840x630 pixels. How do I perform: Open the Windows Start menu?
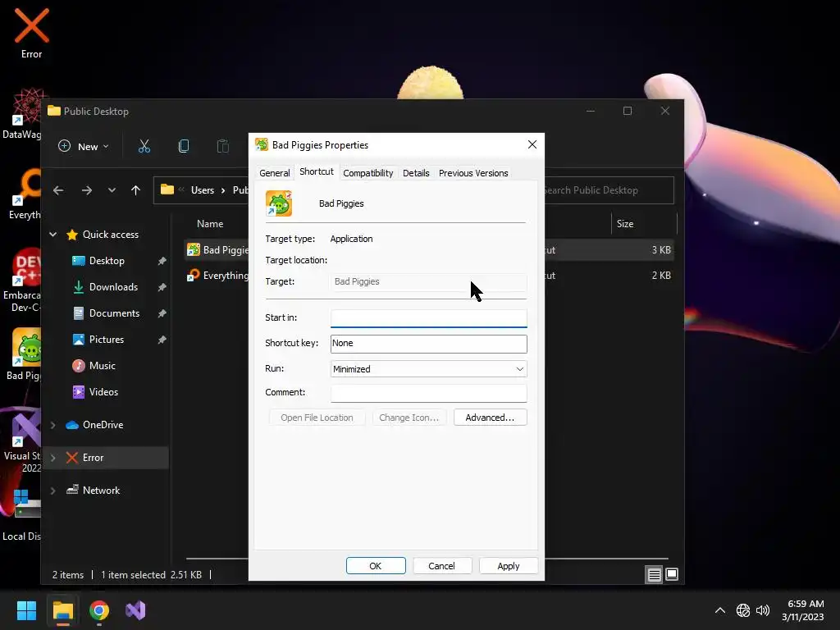[26, 610]
